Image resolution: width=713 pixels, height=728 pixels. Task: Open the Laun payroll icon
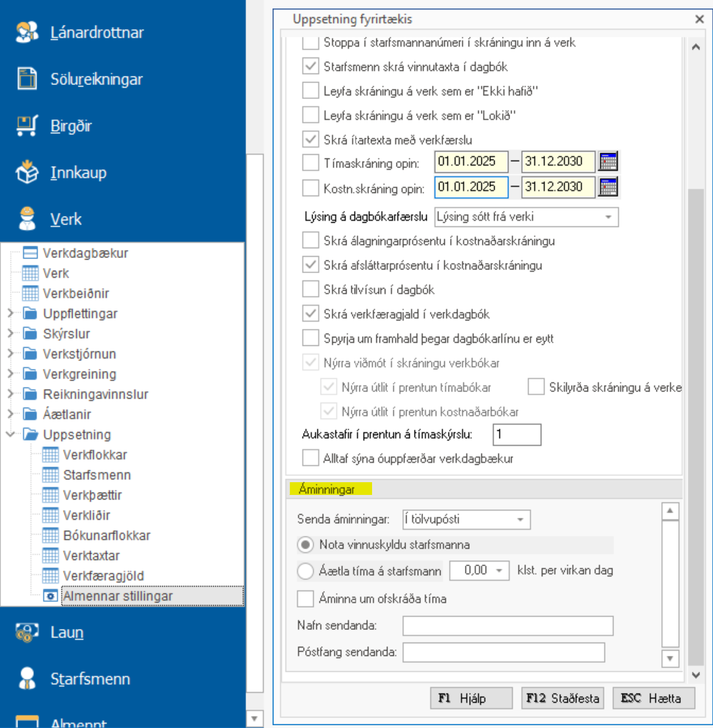(x=27, y=632)
